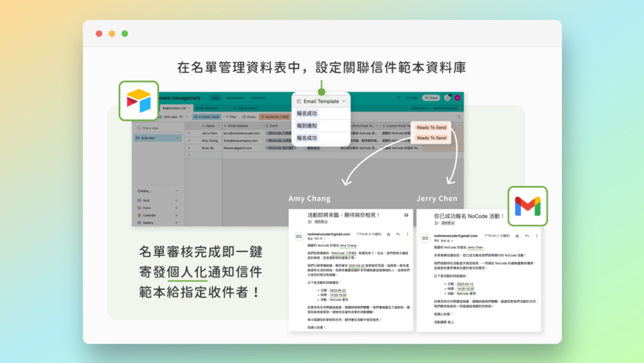Click the plus icon next to Grid
The width and height of the screenshot is (644, 363).
click(x=177, y=201)
